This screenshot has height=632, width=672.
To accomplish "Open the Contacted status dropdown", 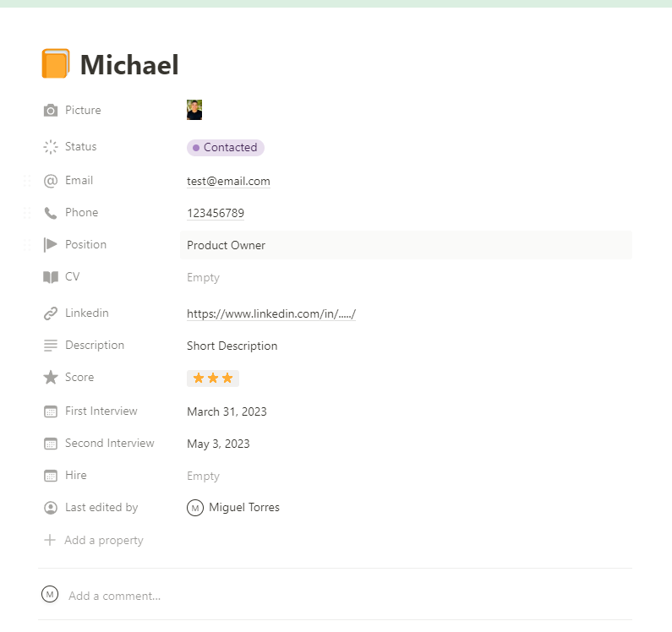I will (226, 148).
